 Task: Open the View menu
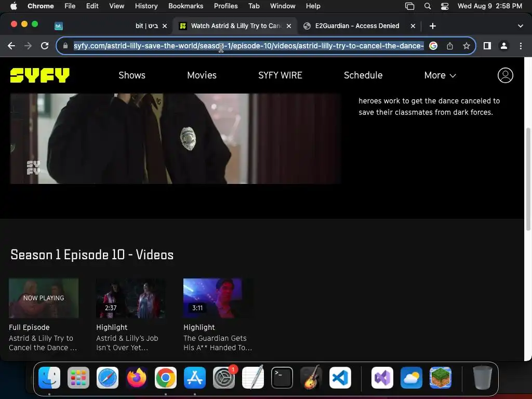(116, 6)
